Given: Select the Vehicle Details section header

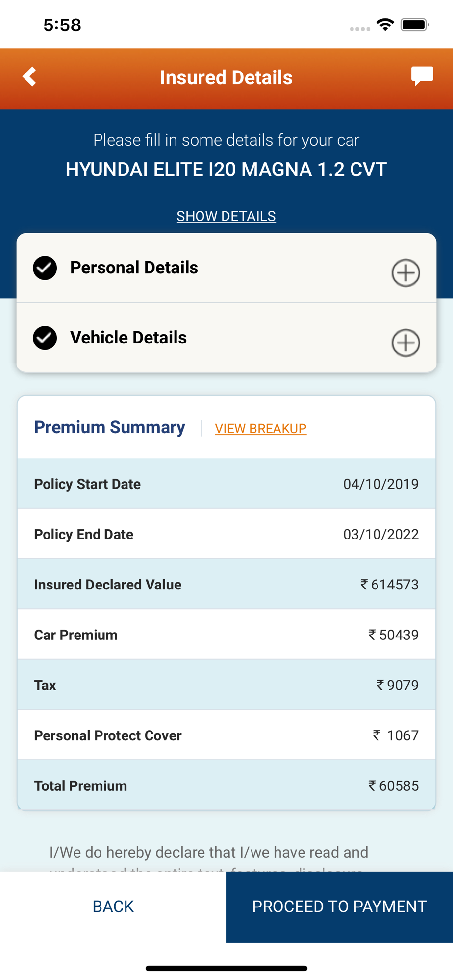Looking at the screenshot, I should tap(226, 338).
